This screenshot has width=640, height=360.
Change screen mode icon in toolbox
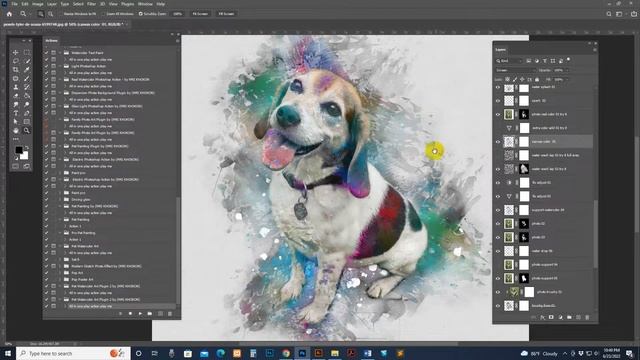pyautogui.click(x=27, y=166)
